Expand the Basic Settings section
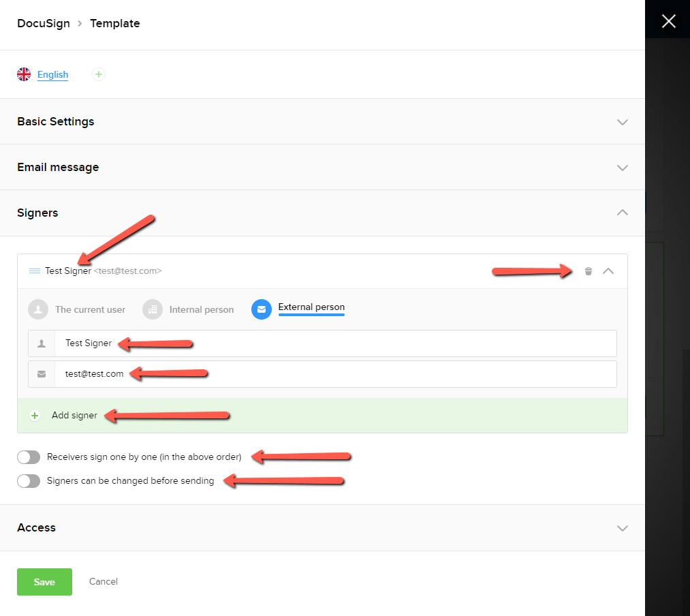 [621, 122]
